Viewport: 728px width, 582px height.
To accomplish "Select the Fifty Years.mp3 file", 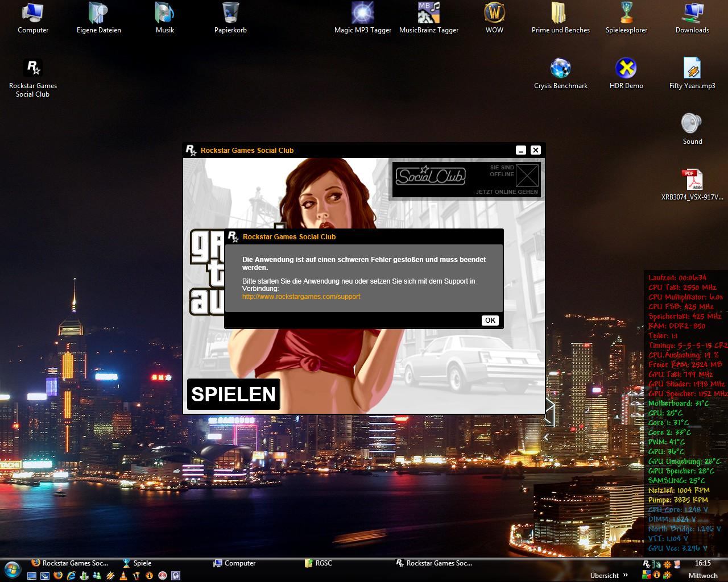I will [x=692, y=74].
